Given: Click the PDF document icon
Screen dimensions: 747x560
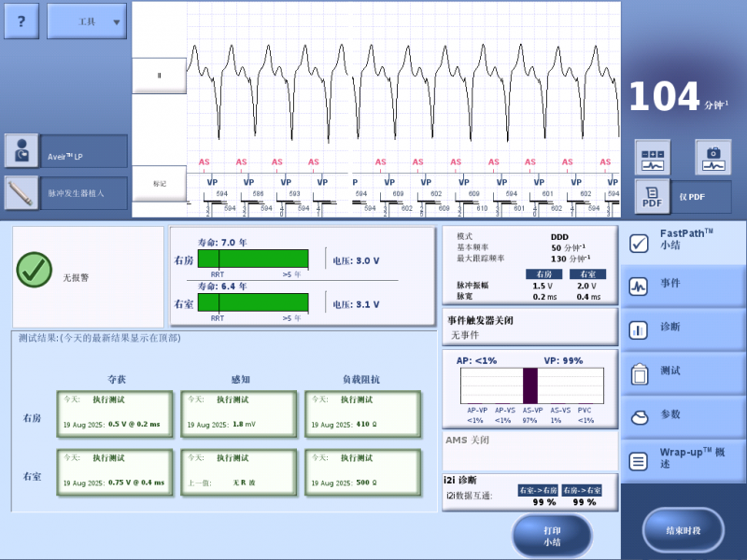Looking at the screenshot, I should (653, 197).
